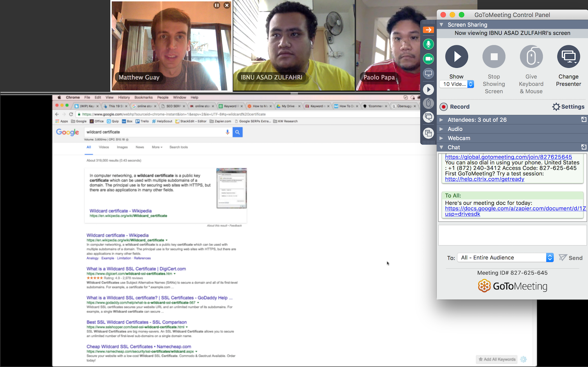This screenshot has height=367, width=588.
Task: Open the help.citrix.com/getready link
Action: (x=485, y=179)
